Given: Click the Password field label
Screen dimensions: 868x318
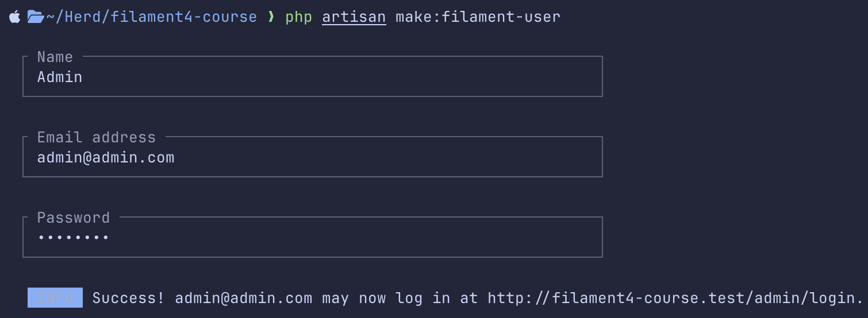Looking at the screenshot, I should 74,218.
